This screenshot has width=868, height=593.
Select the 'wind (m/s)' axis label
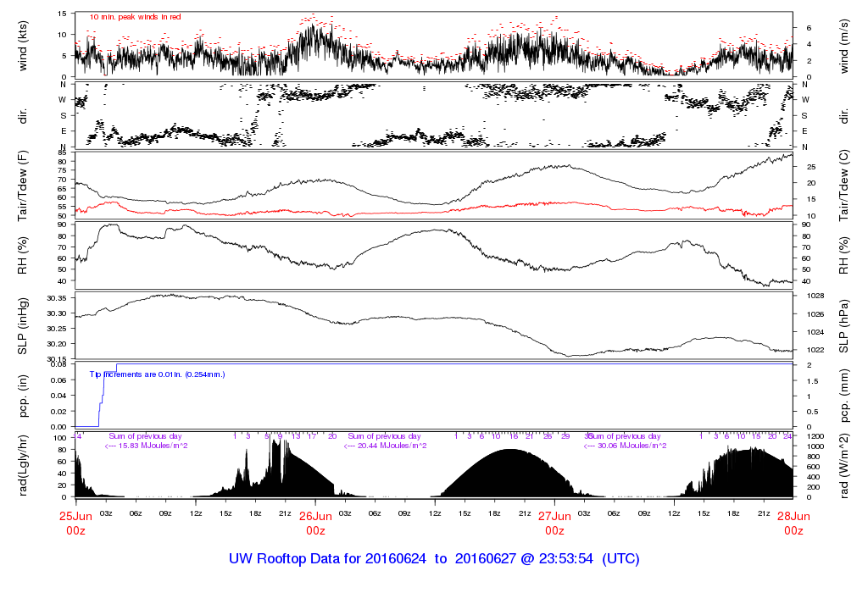point(847,45)
